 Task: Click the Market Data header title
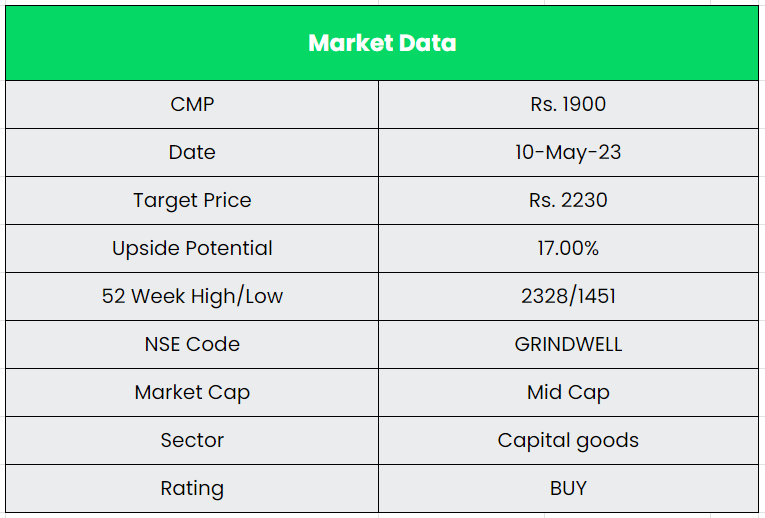[x=382, y=43]
